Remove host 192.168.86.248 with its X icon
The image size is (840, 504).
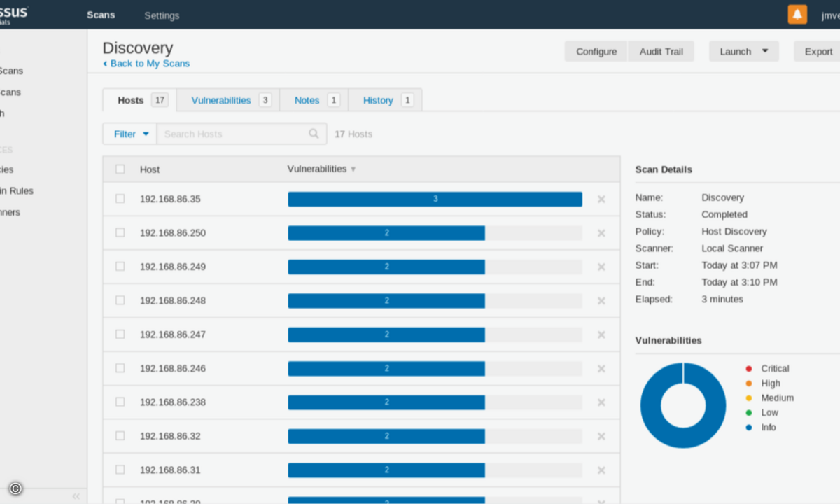[x=601, y=301]
